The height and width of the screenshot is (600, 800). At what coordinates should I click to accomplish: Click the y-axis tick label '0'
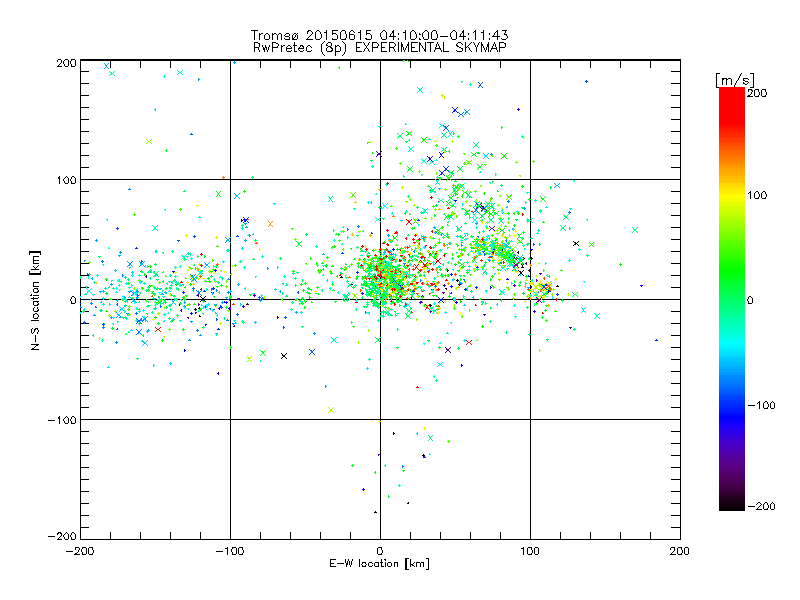73,300
